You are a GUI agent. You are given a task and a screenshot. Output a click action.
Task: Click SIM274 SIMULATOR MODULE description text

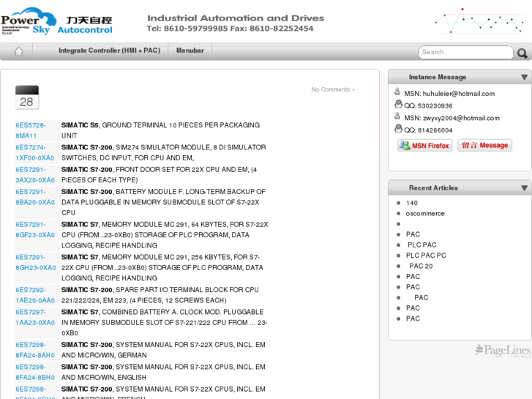(163, 152)
